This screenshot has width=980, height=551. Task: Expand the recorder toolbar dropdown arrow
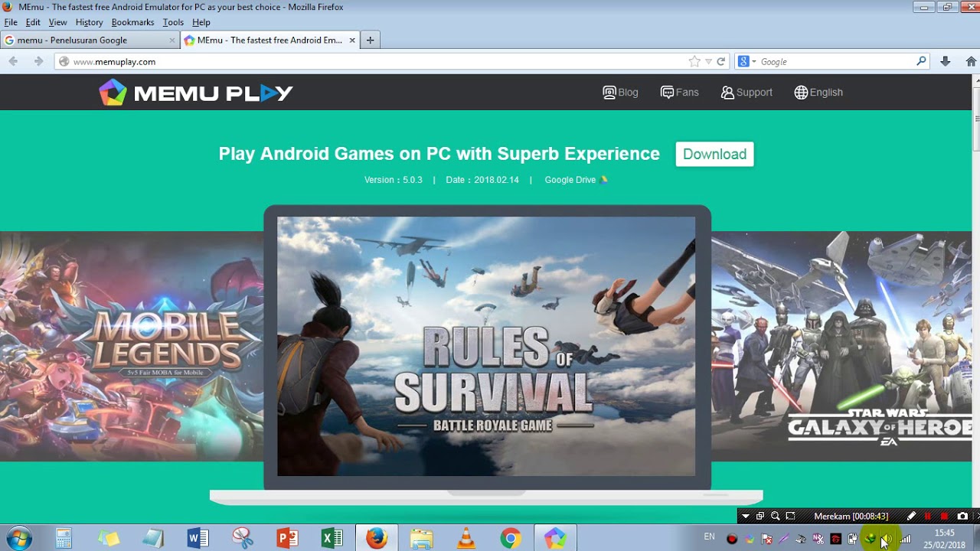point(745,517)
